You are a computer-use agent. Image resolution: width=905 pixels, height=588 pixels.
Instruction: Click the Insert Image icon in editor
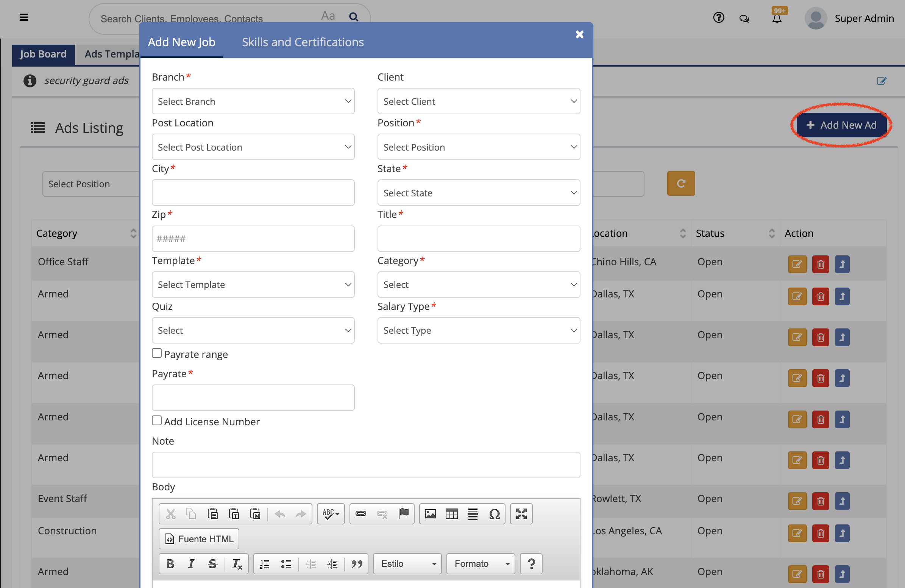coord(430,514)
